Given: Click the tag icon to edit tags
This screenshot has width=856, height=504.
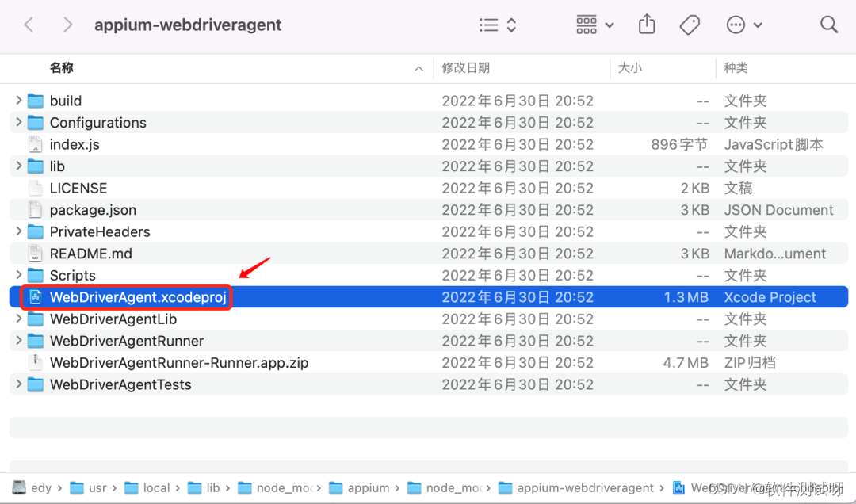Looking at the screenshot, I should (690, 25).
